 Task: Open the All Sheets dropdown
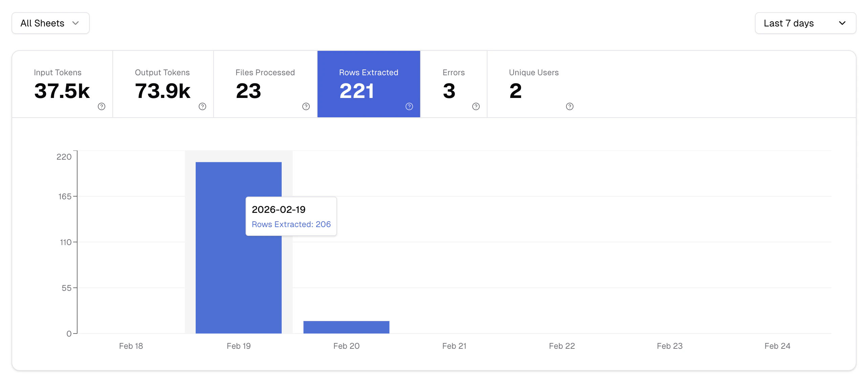tap(50, 23)
